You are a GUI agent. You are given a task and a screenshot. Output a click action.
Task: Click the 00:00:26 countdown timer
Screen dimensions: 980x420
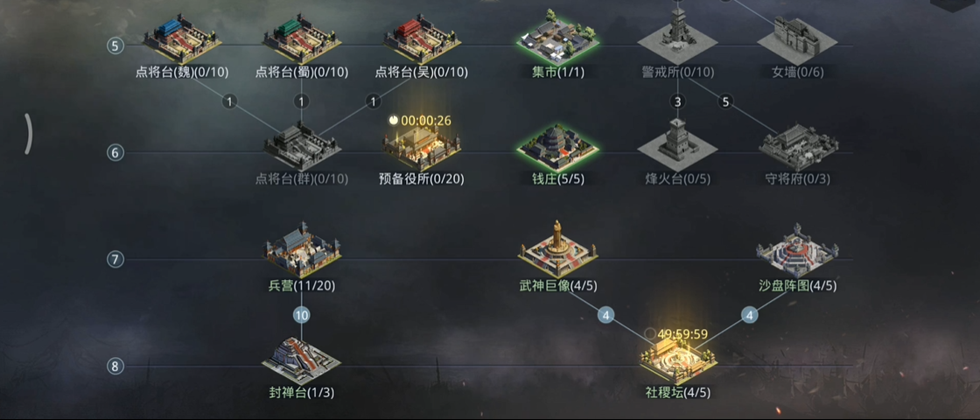(425, 120)
